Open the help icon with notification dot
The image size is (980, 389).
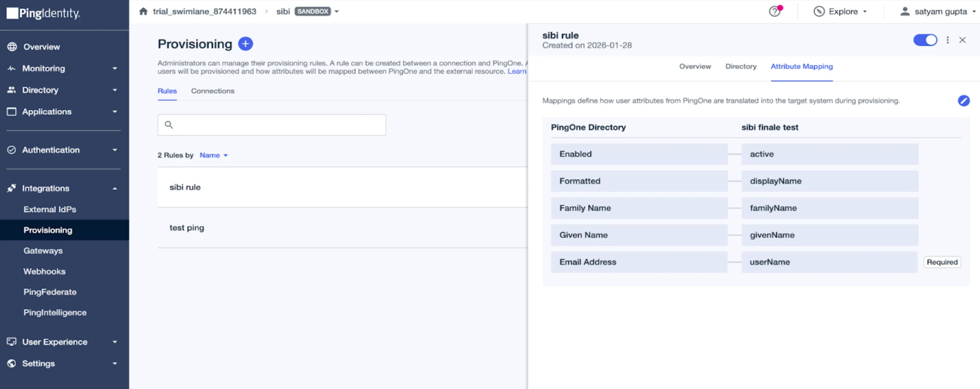tap(775, 11)
